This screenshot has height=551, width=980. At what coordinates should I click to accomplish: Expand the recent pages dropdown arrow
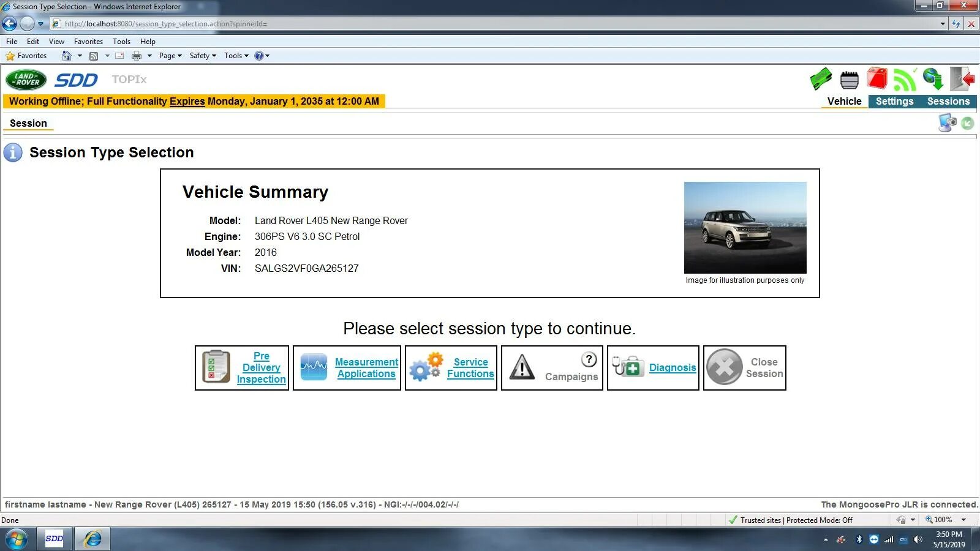coord(40,24)
